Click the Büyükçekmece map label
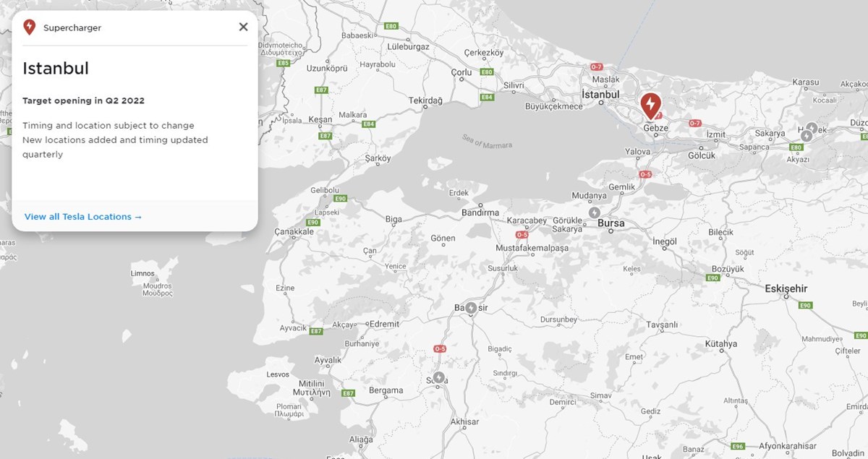 (553, 106)
